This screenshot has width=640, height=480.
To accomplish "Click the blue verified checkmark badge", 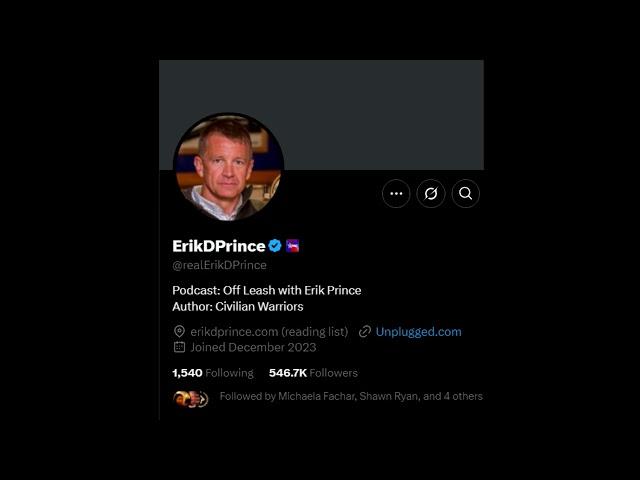I will click(275, 246).
